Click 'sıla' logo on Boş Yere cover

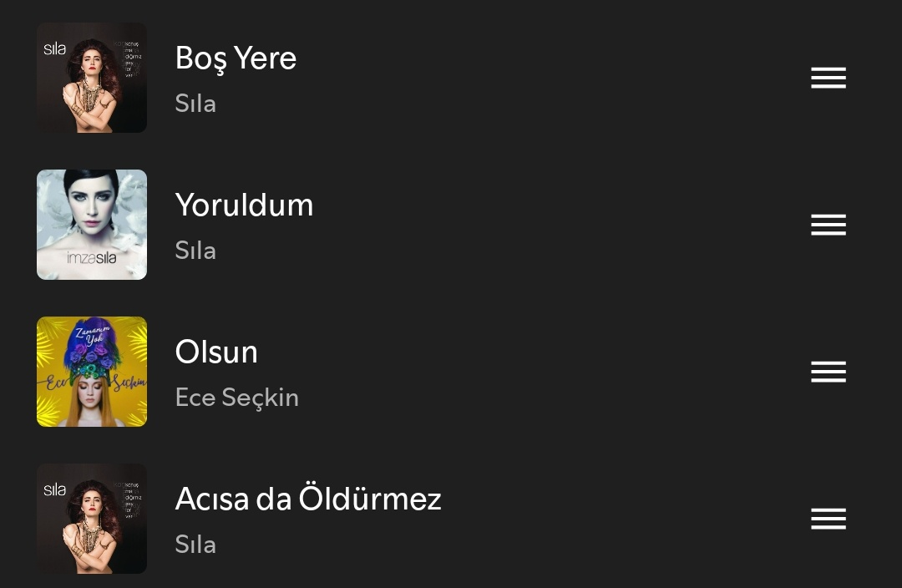pyautogui.click(x=55, y=49)
